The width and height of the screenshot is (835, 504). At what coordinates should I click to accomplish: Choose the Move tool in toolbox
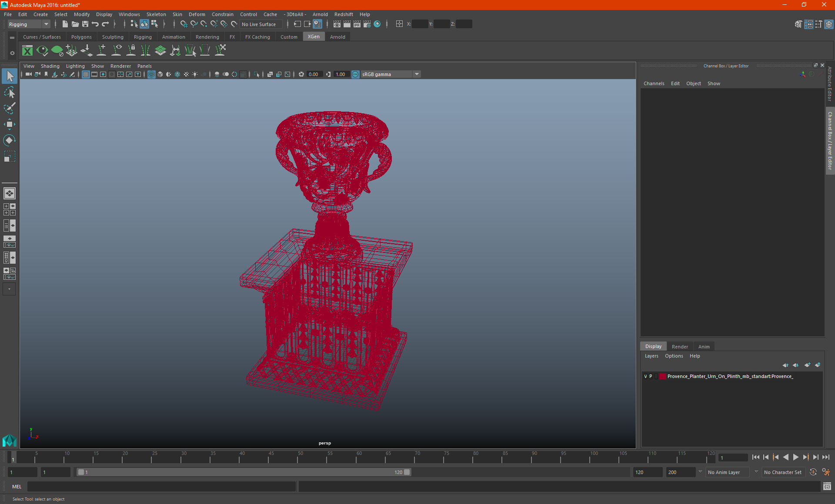pyautogui.click(x=10, y=124)
